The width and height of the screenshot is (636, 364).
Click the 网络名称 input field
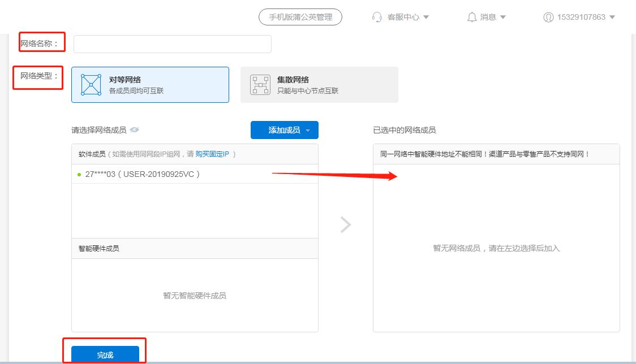tap(172, 44)
